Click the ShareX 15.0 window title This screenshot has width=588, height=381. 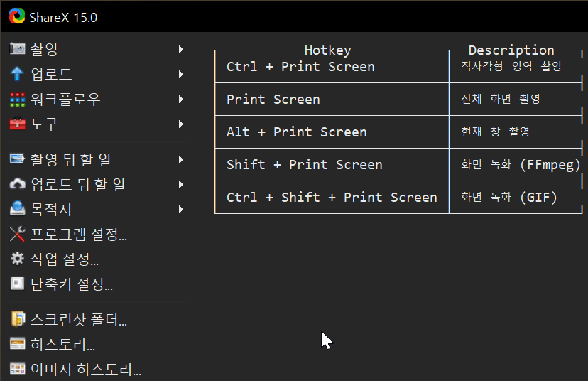[x=63, y=18]
